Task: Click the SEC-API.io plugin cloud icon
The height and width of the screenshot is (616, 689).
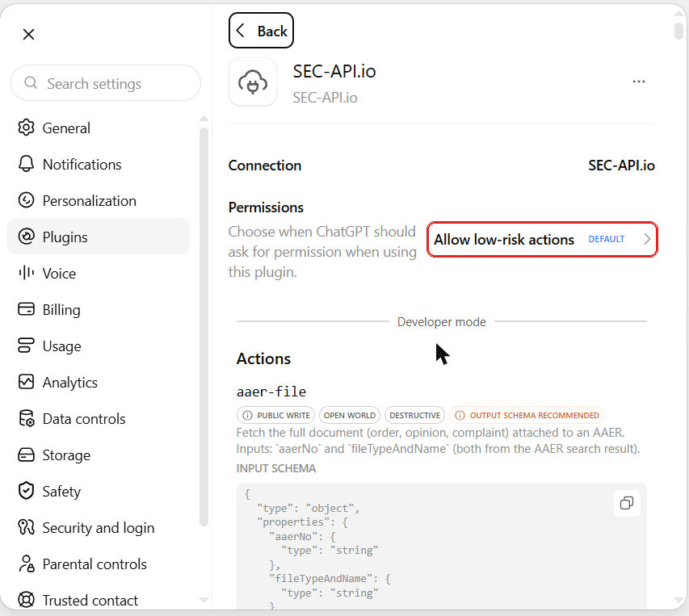Action: click(x=253, y=82)
